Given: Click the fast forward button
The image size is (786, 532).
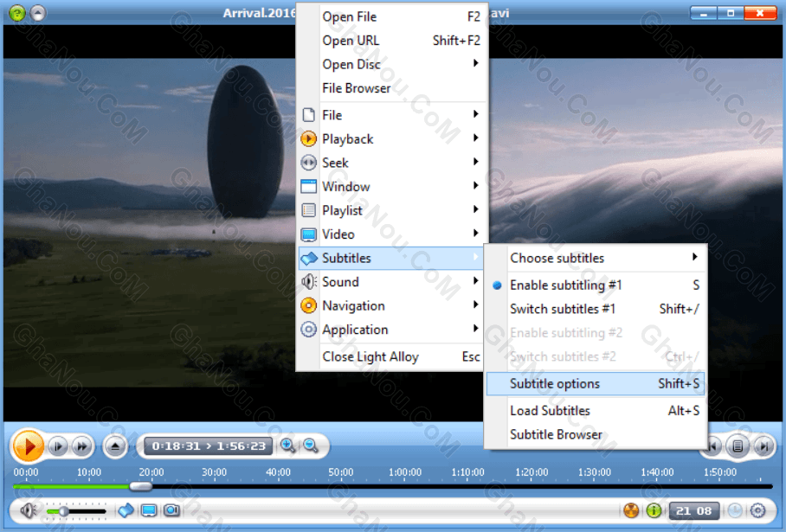Looking at the screenshot, I should 81,446.
